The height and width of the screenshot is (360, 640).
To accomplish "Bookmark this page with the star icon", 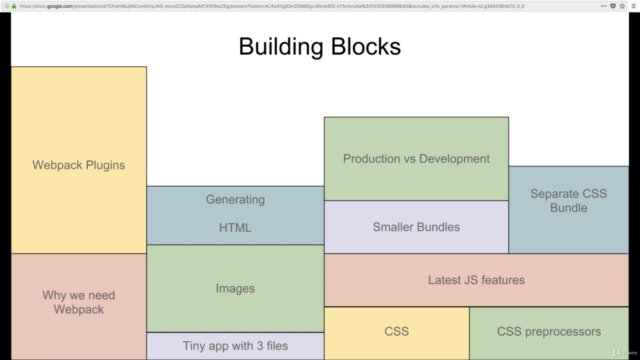I will pyautogui.click(x=622, y=6).
